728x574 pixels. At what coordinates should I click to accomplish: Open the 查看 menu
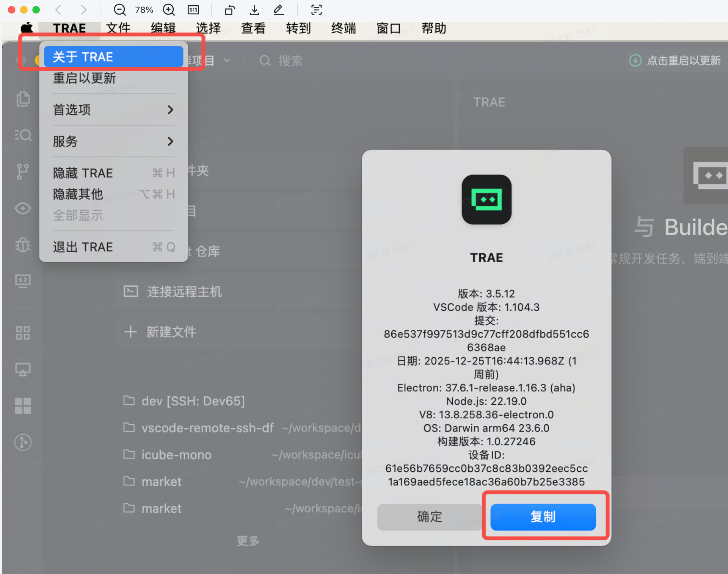[x=253, y=28]
